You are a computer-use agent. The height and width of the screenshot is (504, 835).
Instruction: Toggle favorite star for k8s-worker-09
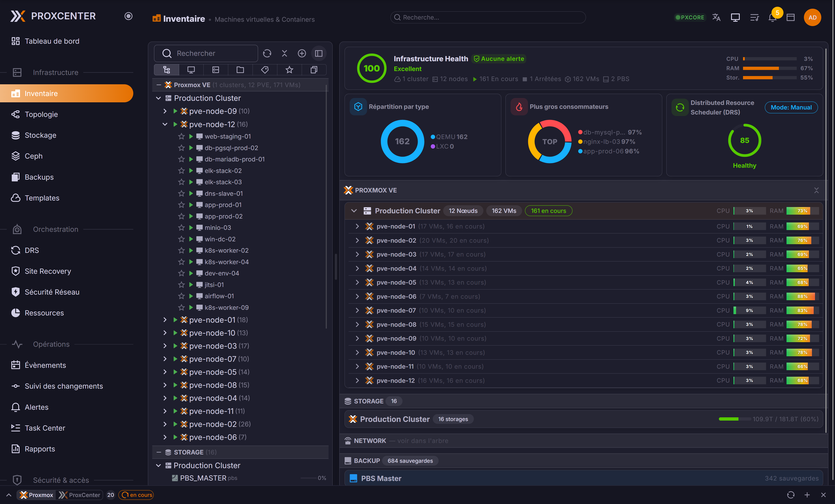point(181,307)
